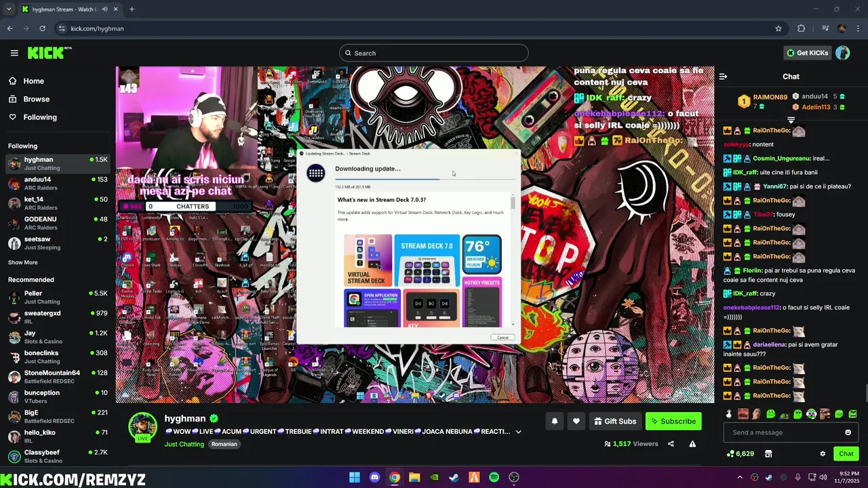
Task: Click the Kick search field
Action: coord(434,53)
